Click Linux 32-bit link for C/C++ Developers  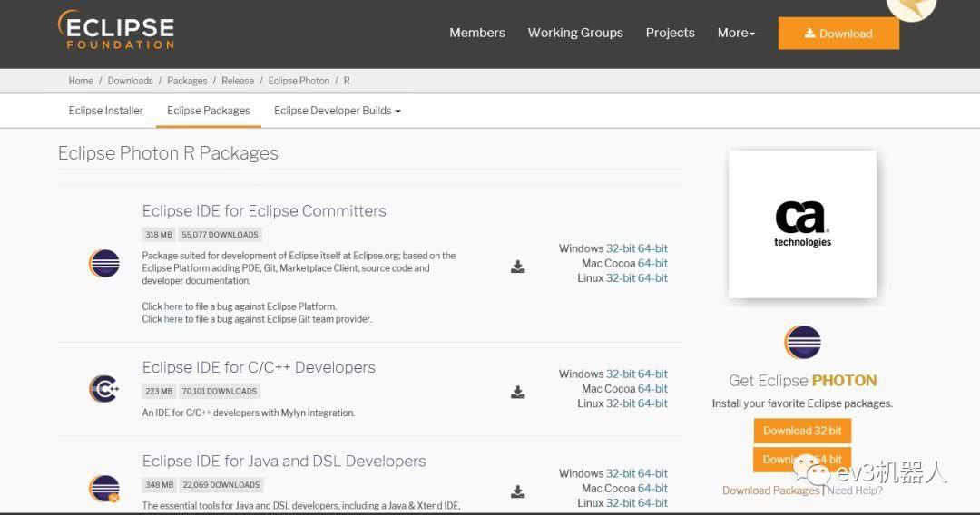[621, 403]
